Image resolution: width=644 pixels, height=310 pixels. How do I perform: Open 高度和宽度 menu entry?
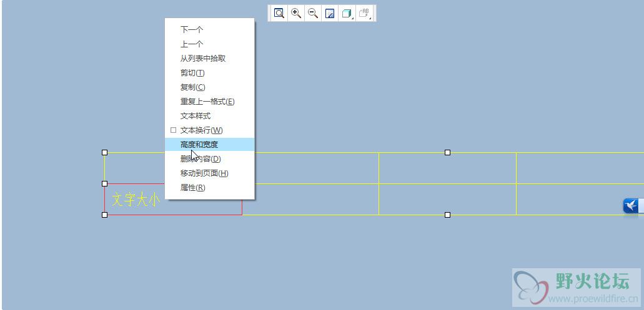(209, 144)
